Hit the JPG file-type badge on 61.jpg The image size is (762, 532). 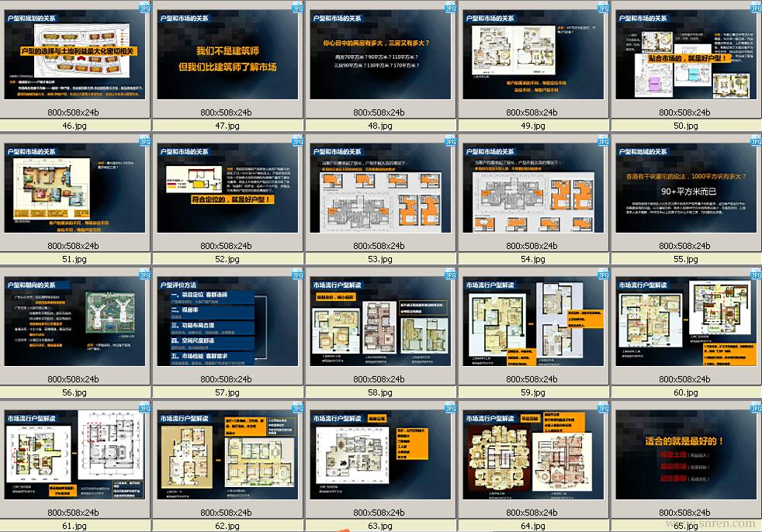[x=145, y=409]
